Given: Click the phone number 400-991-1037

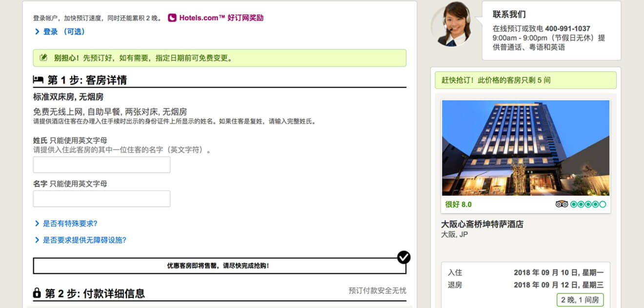Looking at the screenshot, I should [x=567, y=28].
